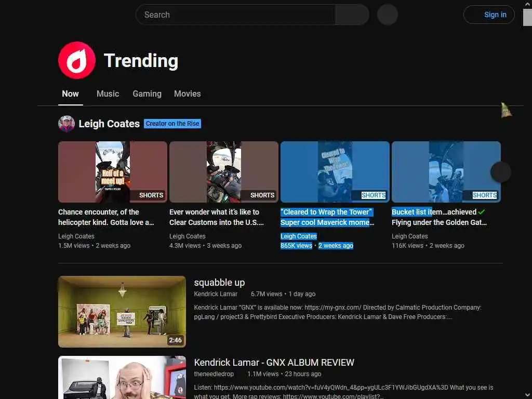532x399 pixels.
Task: Switch to the Music tab
Action: [x=108, y=94]
